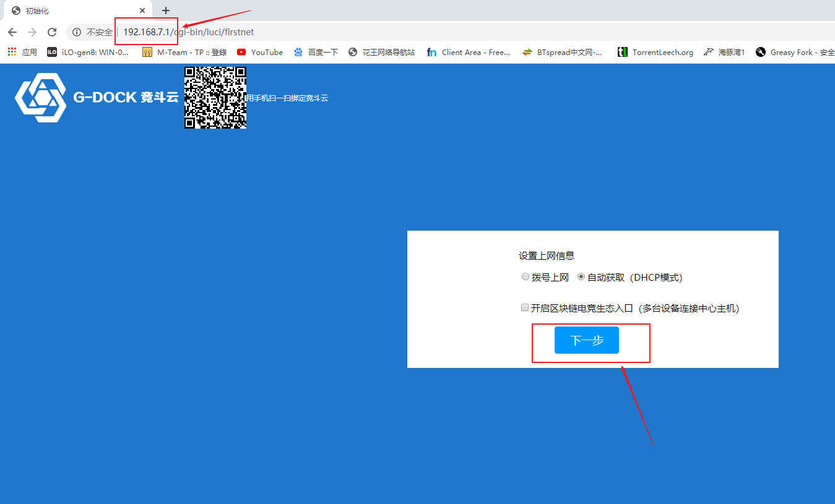The height and width of the screenshot is (504, 835).
Task: Open the 海豚湾1 bookmark
Action: coord(725,53)
